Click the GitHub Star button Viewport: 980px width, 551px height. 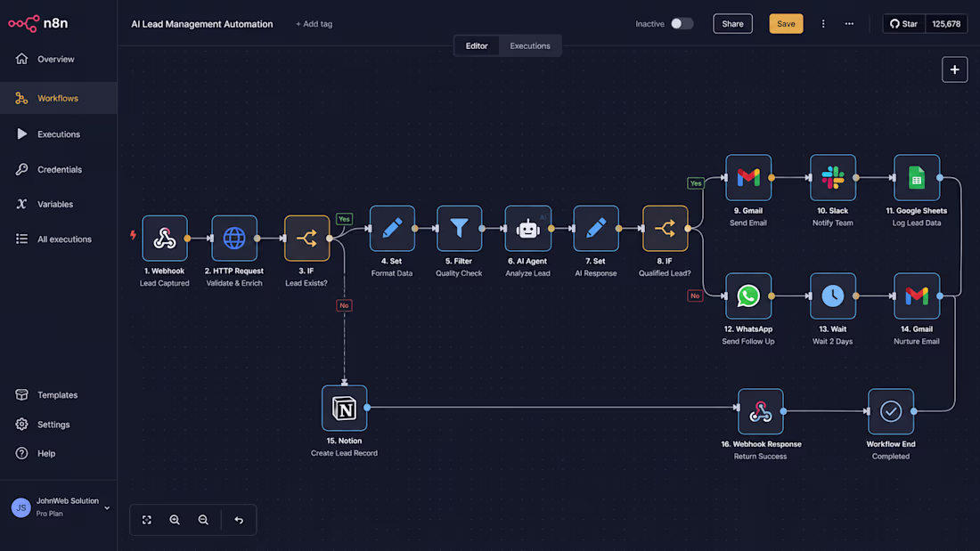pyautogui.click(x=903, y=24)
